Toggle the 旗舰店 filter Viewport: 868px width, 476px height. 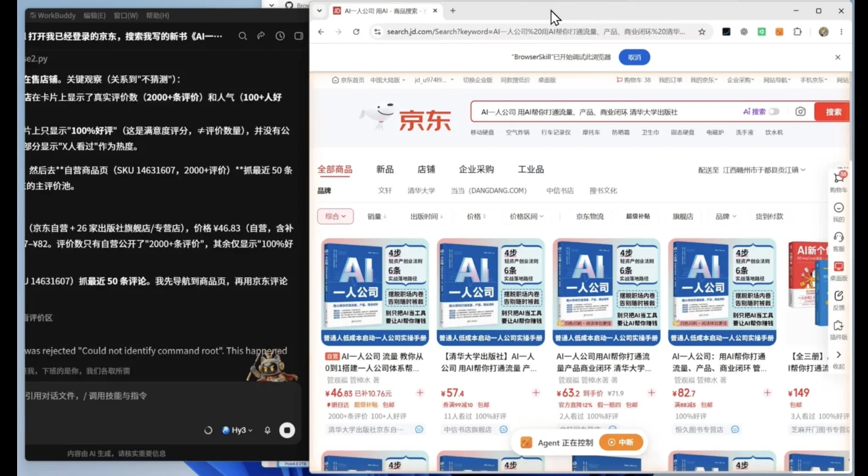683,216
